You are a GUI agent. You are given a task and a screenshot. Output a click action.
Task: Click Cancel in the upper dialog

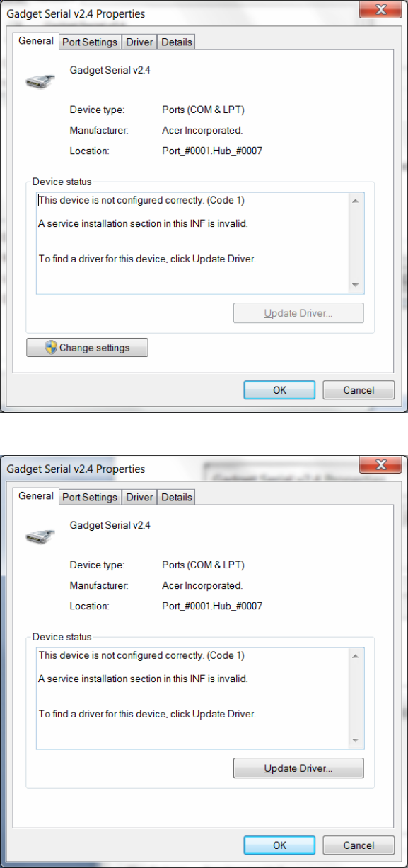point(359,390)
